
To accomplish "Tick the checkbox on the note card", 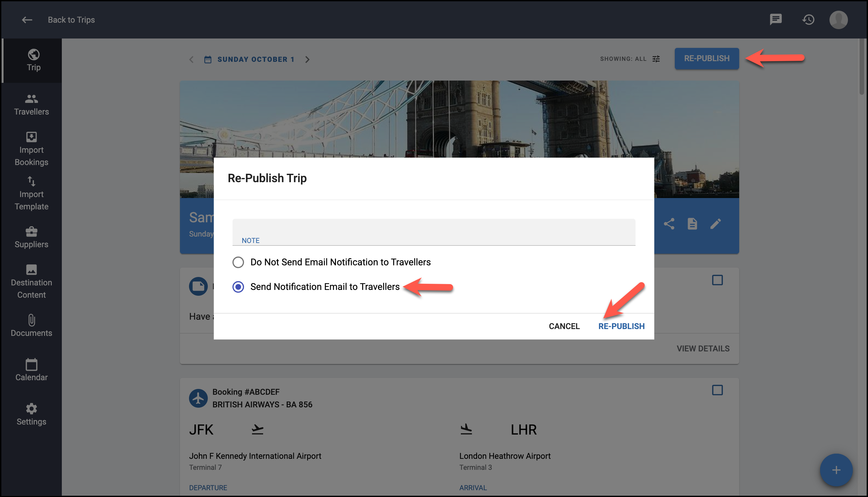I will 717,280.
